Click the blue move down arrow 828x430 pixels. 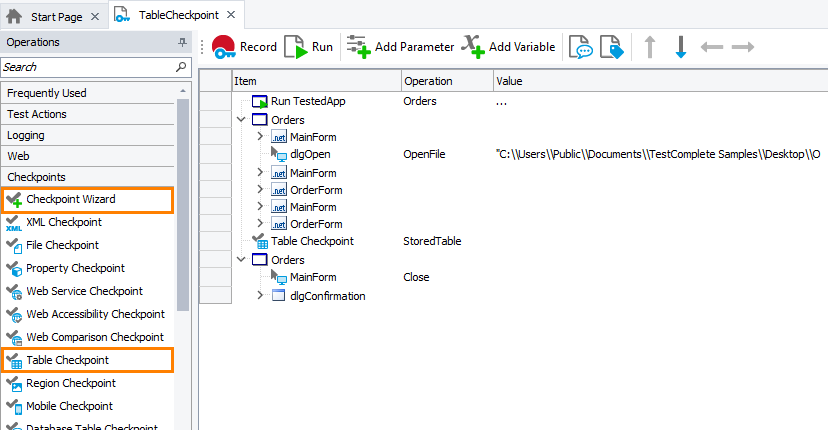[x=681, y=47]
